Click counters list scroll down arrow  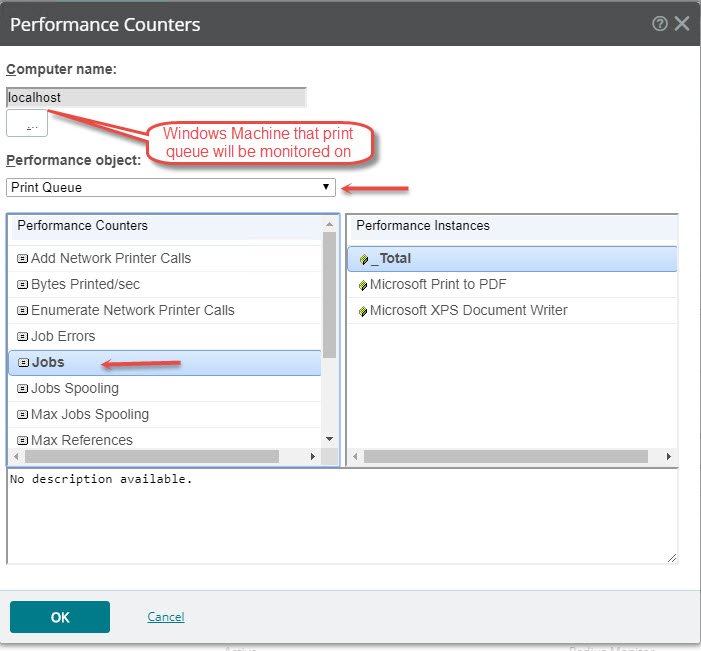[329, 439]
